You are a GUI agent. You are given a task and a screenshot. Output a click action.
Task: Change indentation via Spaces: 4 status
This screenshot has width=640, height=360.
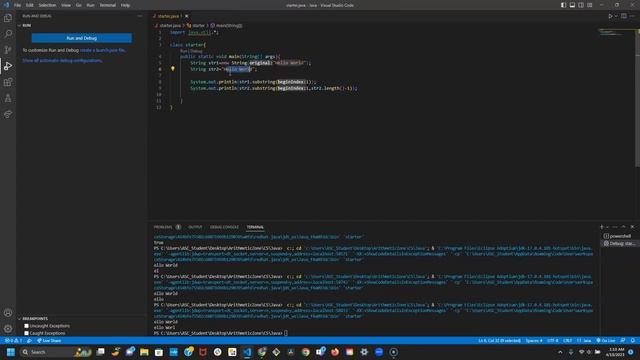pyautogui.click(x=534, y=340)
